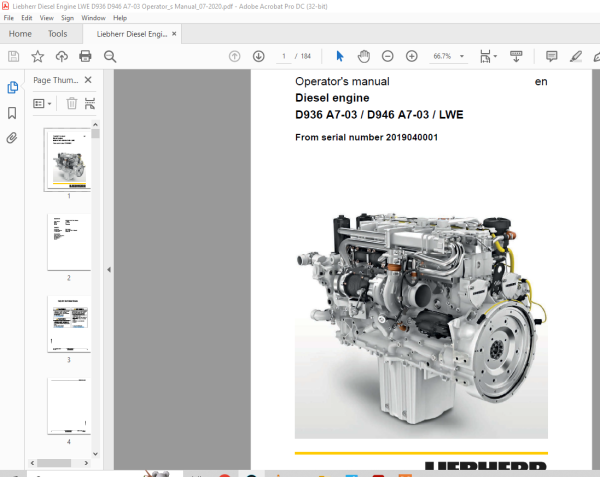Open the Bookmarks panel in sidebar
Viewport: 600px width, 477px height.
pos(12,113)
